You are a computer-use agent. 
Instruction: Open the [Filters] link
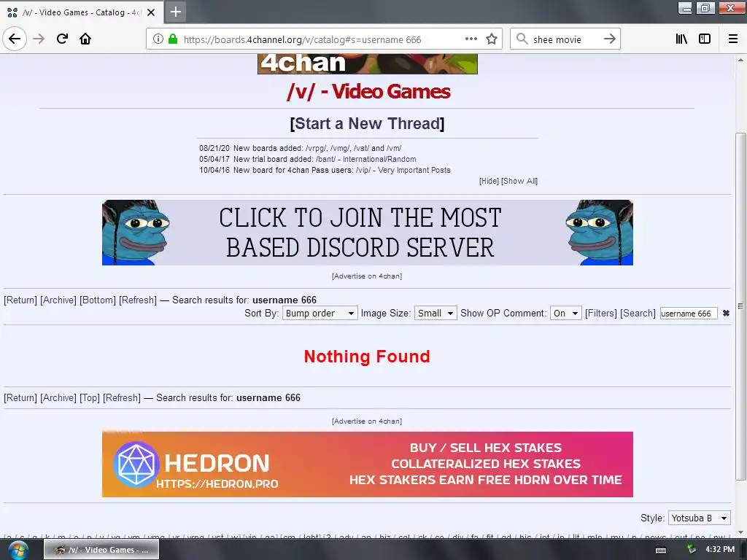point(601,314)
